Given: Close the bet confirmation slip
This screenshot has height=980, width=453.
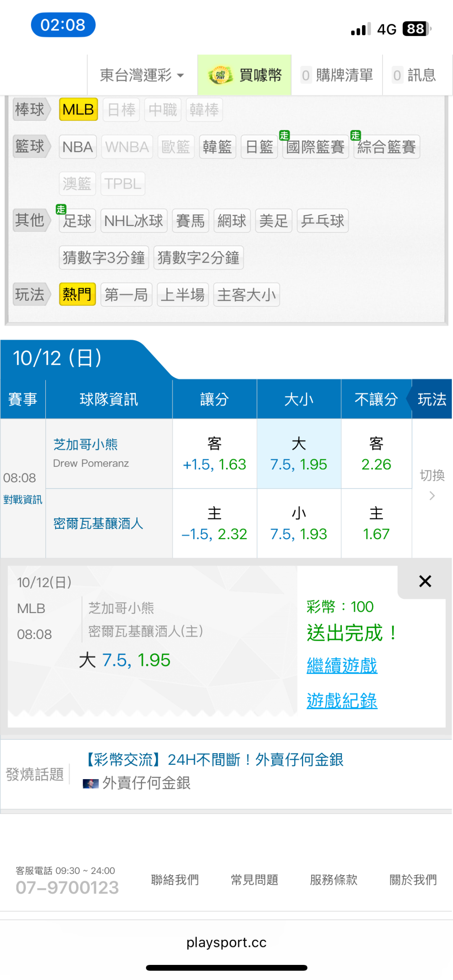Looking at the screenshot, I should tap(425, 581).
